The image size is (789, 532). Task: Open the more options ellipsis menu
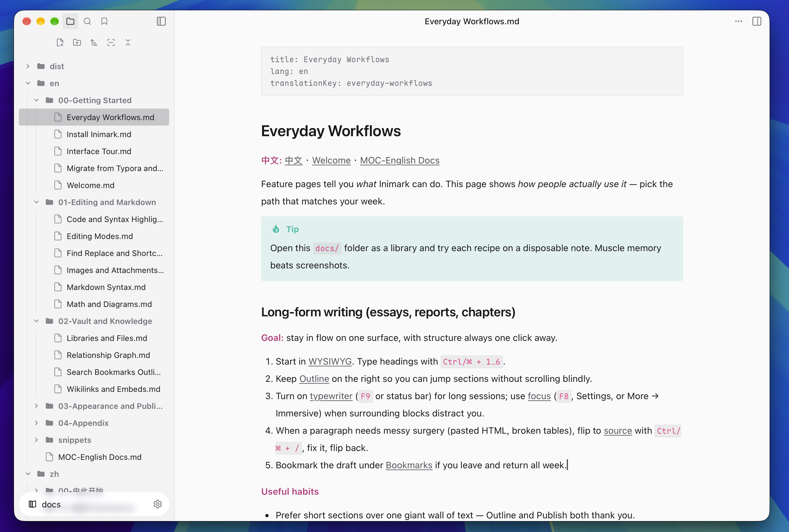[738, 21]
